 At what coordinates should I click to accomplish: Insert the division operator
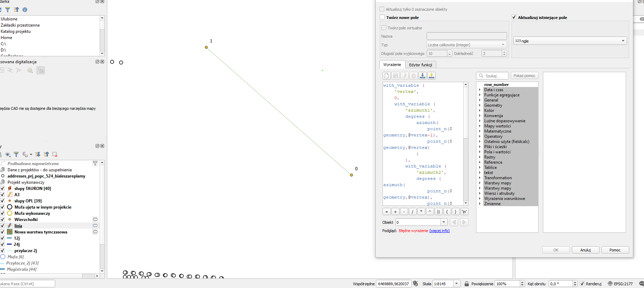click(413, 212)
